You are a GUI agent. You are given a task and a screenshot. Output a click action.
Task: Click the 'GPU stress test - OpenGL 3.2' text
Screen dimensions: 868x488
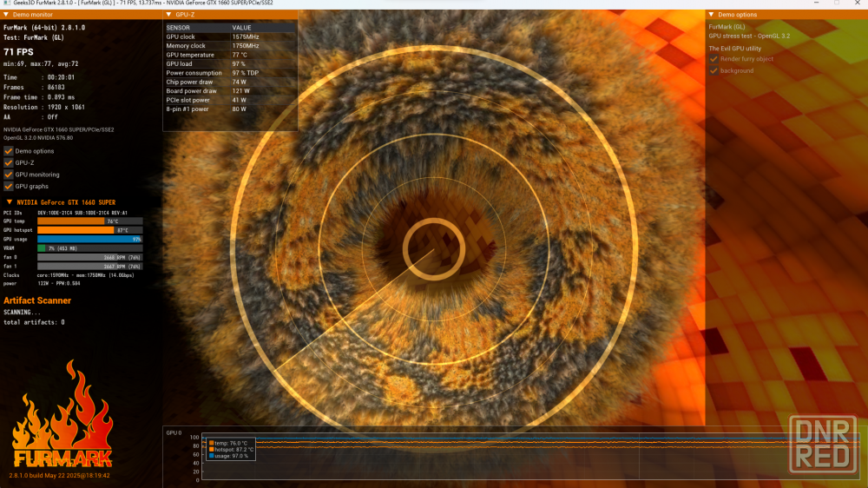(749, 36)
